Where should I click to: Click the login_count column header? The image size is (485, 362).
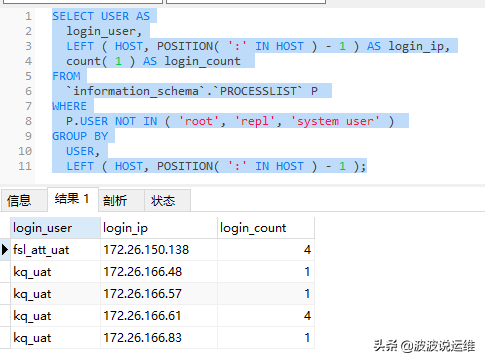tap(266, 228)
